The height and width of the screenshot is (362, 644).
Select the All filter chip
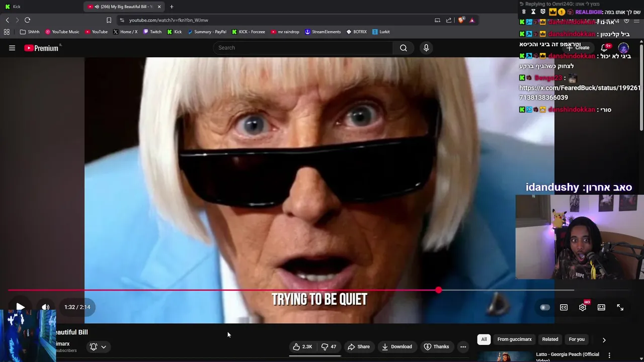pos(484,339)
